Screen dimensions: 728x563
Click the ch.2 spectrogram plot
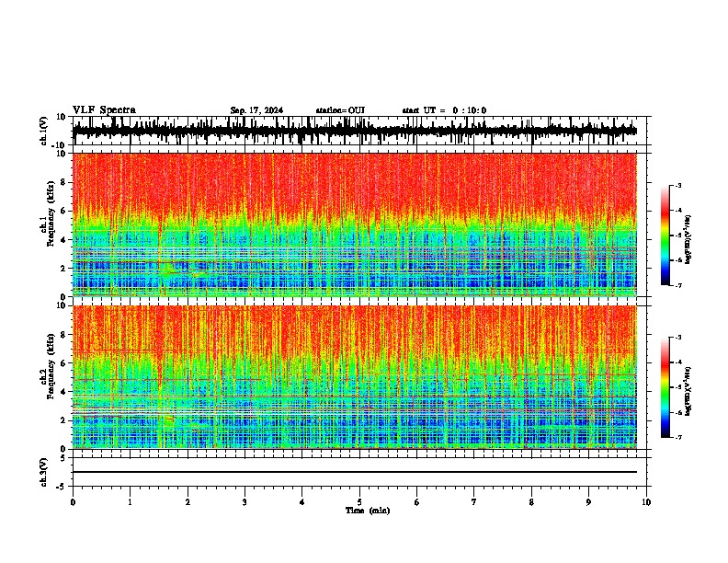point(355,377)
